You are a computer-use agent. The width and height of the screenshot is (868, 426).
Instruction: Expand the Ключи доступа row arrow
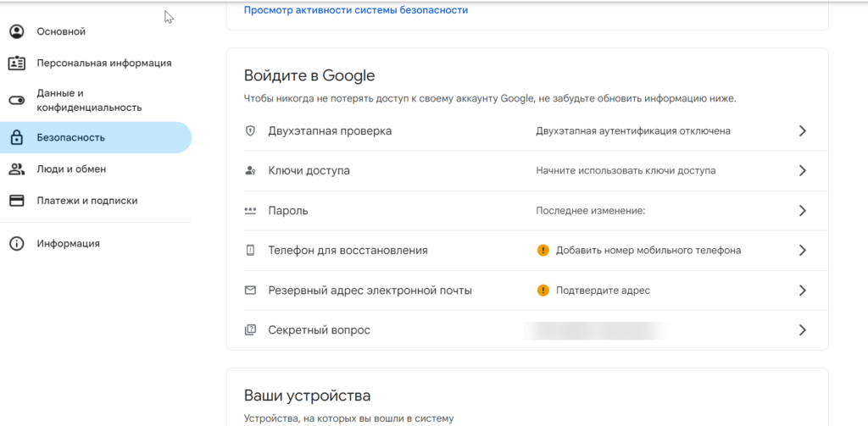click(802, 171)
